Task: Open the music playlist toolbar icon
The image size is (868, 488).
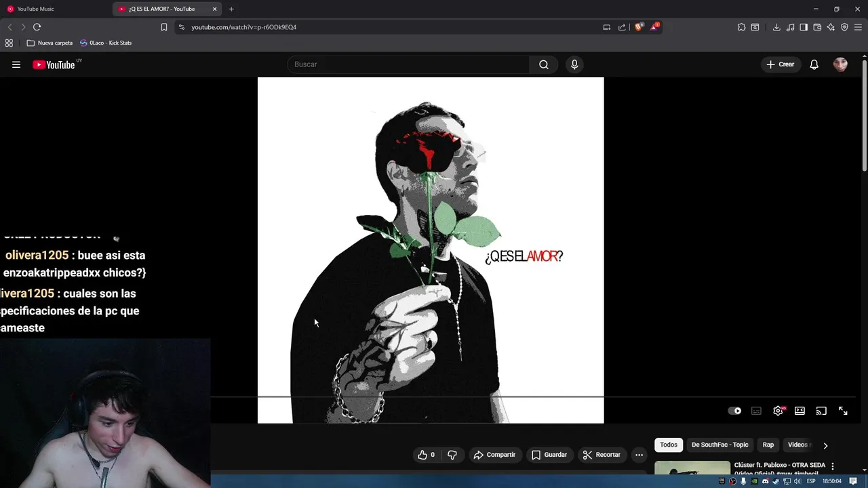Action: [x=790, y=27]
